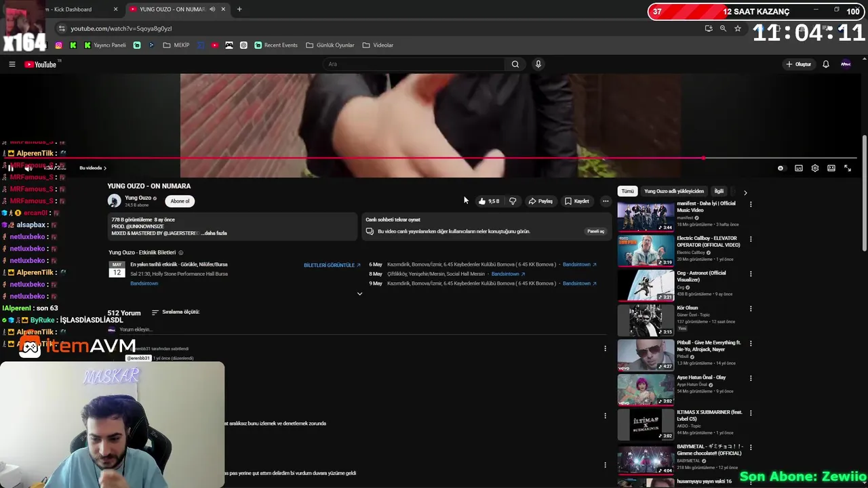Show more filter chips with right arrow
Viewport: 868px width, 488px height.
[x=745, y=192]
